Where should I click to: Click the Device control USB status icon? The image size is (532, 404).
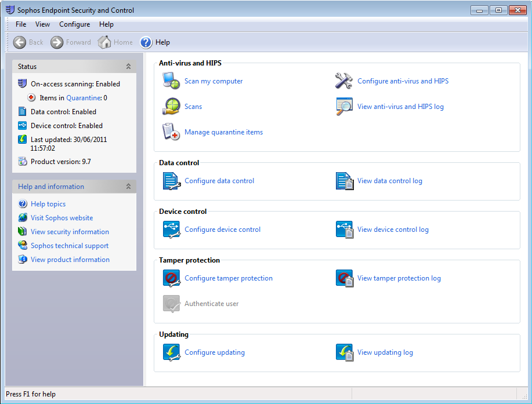[22, 125]
